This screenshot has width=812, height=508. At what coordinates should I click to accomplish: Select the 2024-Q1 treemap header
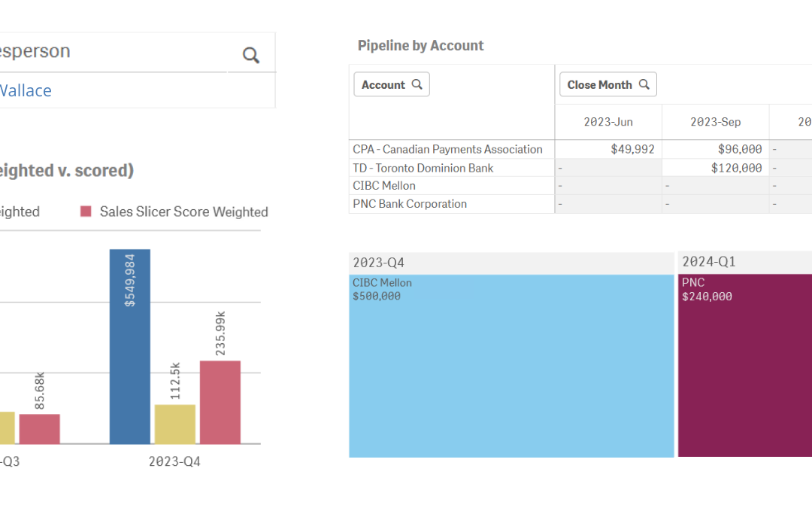(x=744, y=263)
